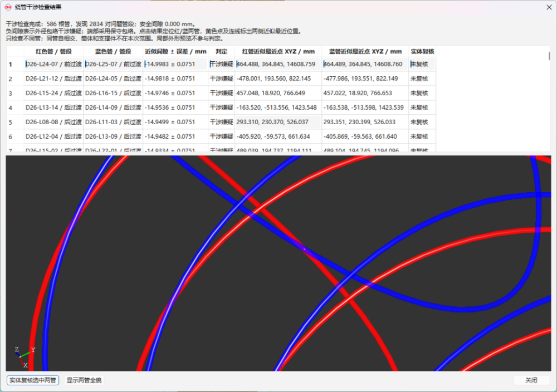This screenshot has height=392, width=557.
Task: Select the gap value -14.9818 ± 0.0751
Action: [175, 79]
